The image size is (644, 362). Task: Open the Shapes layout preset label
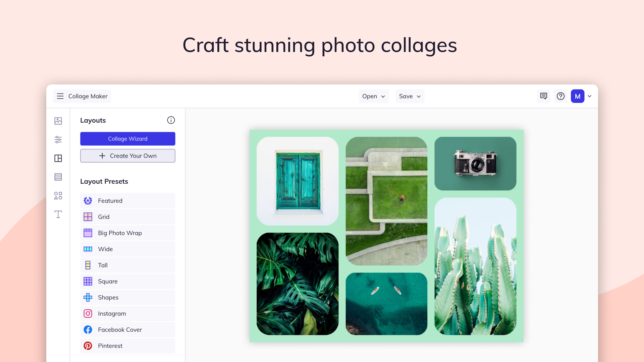tap(108, 297)
